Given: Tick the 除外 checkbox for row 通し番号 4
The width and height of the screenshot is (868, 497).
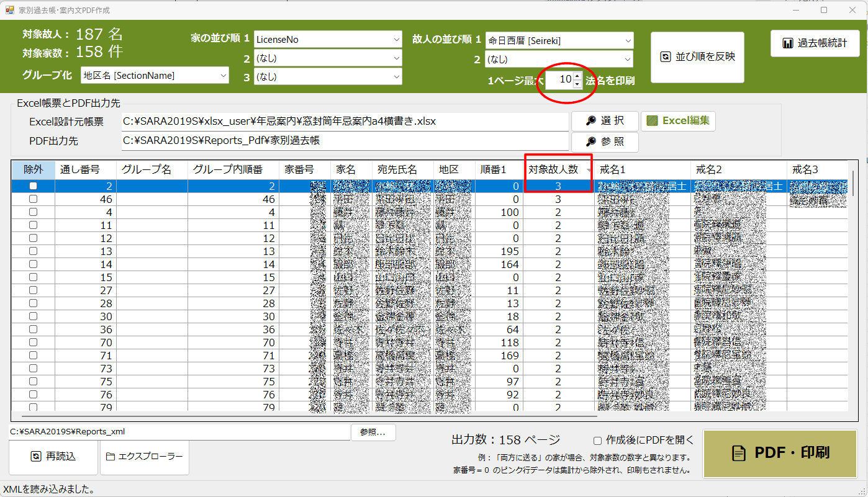Looking at the screenshot, I should pyautogui.click(x=33, y=212).
